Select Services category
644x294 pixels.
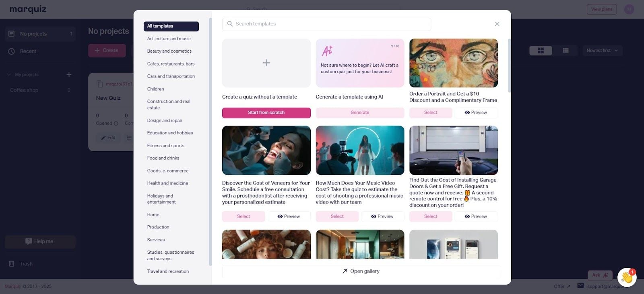tap(156, 240)
